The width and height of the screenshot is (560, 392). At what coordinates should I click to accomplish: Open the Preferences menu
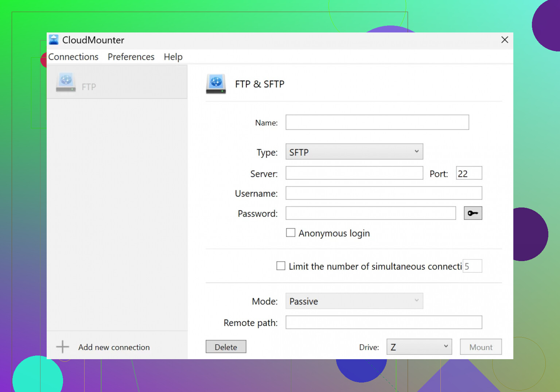click(x=131, y=57)
